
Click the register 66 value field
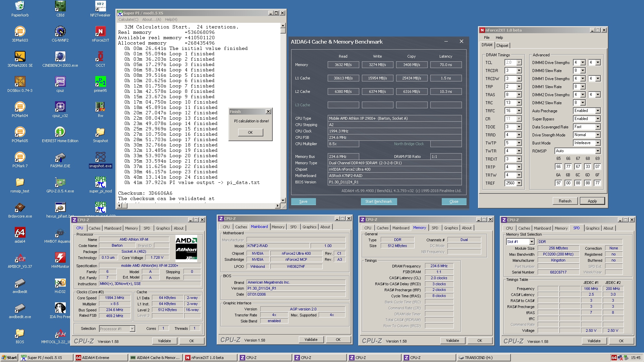click(x=558, y=167)
